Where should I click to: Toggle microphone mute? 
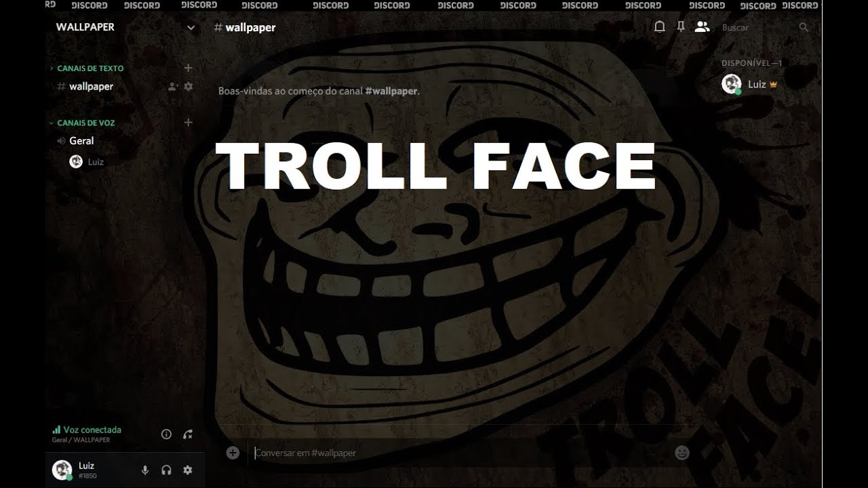pyautogui.click(x=145, y=470)
